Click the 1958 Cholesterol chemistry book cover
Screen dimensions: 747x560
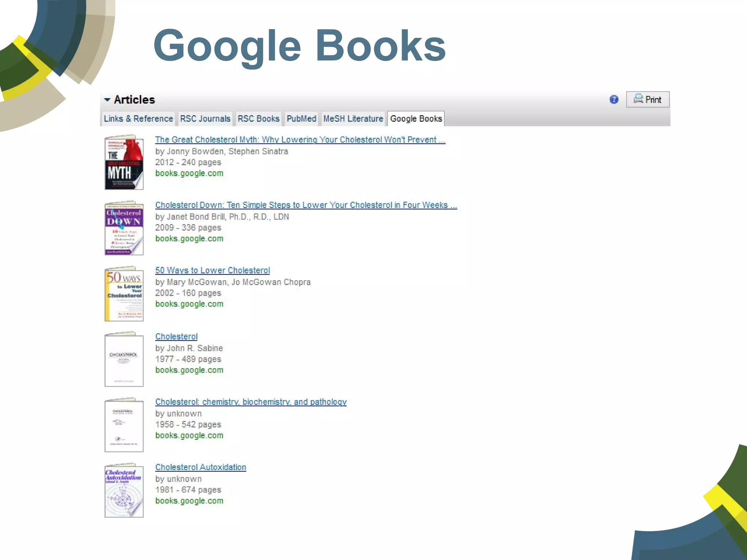click(x=124, y=425)
